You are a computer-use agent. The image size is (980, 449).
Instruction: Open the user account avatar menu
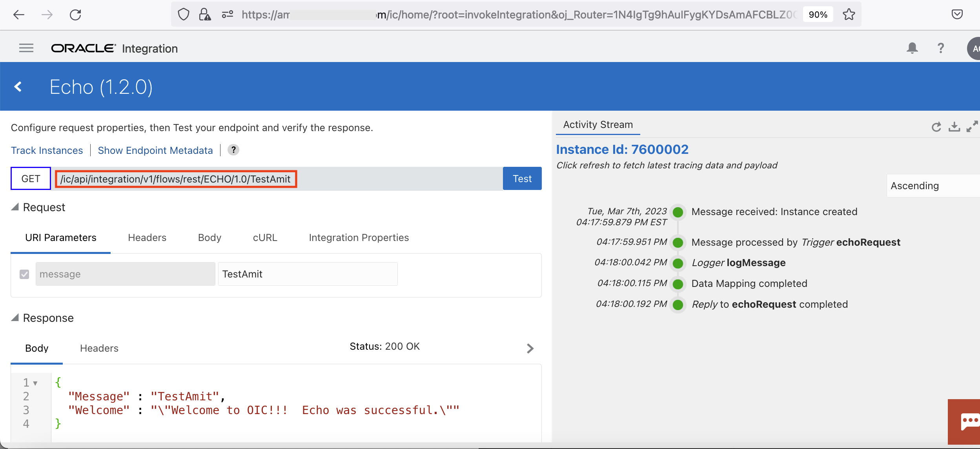click(x=976, y=48)
